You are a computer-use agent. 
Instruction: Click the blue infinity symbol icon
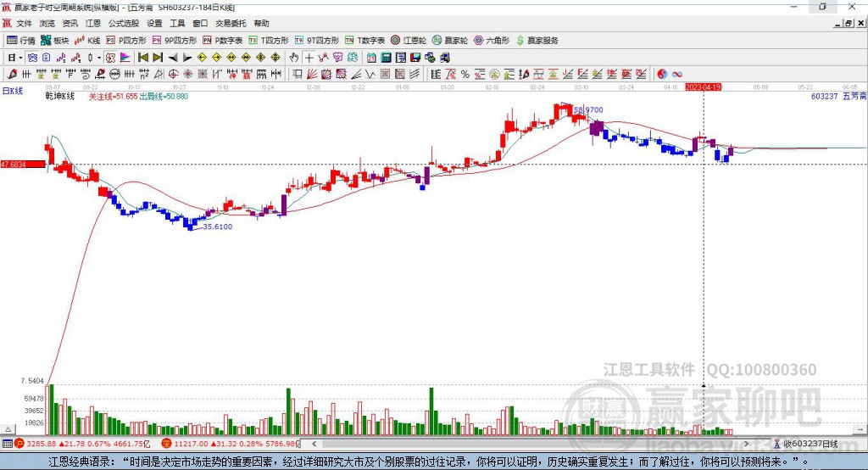click(x=677, y=75)
